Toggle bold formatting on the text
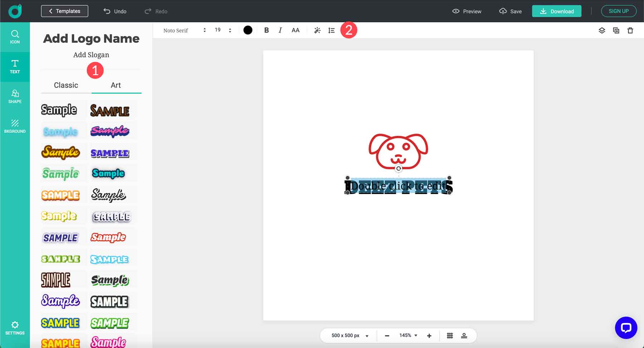The width and height of the screenshot is (644, 348). 266,30
